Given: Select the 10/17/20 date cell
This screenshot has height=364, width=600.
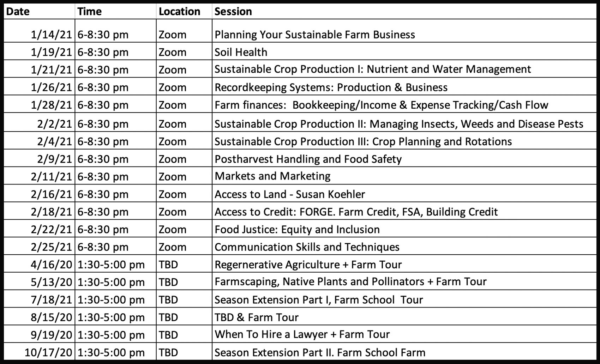Looking at the screenshot, I should click(x=48, y=352).
